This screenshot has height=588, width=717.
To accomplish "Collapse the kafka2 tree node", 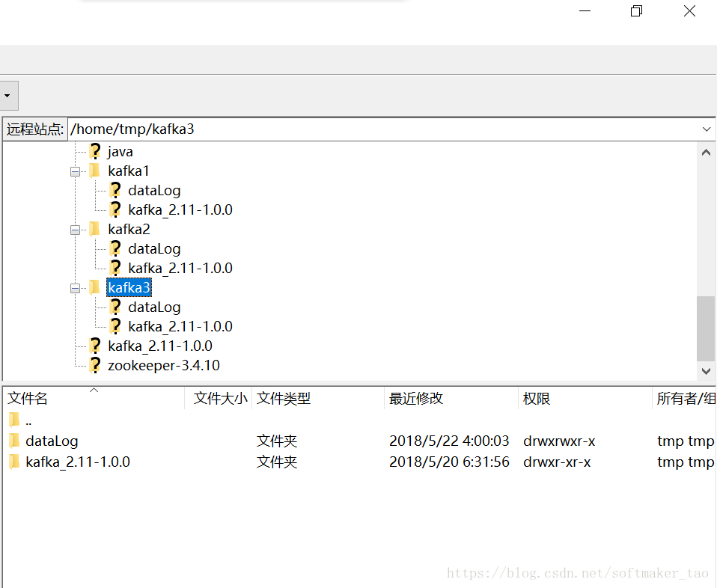I will 75,230.
